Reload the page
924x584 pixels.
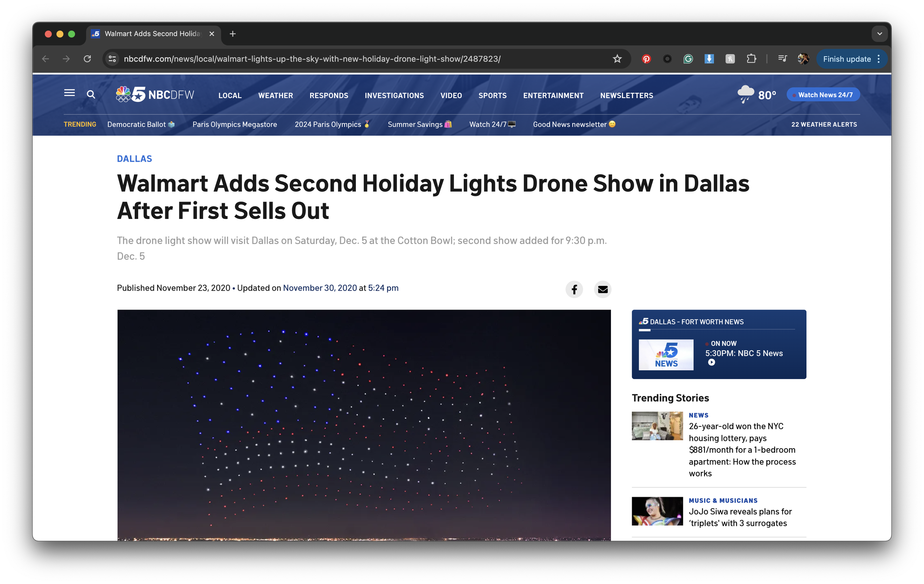click(88, 59)
